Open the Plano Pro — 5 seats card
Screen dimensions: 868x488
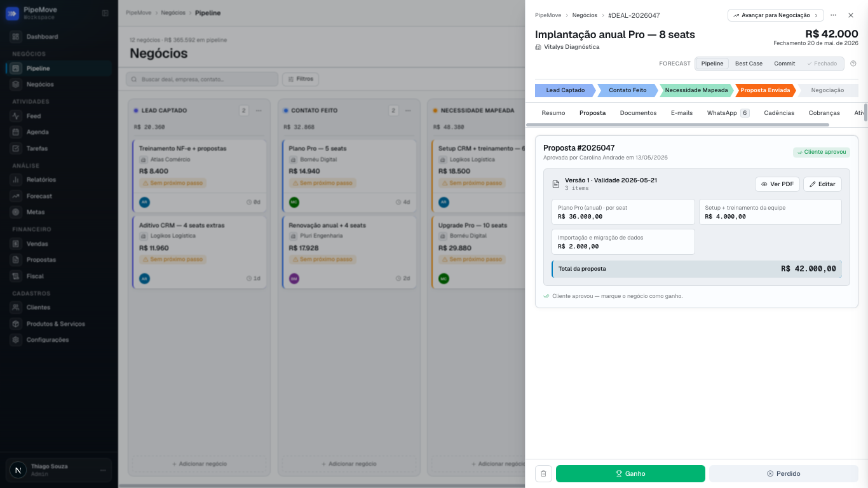[349, 175]
